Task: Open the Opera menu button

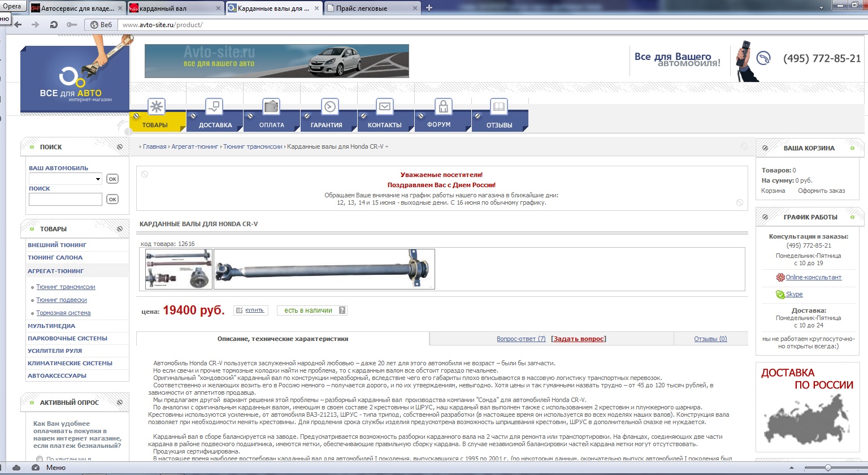Action: (12, 6)
